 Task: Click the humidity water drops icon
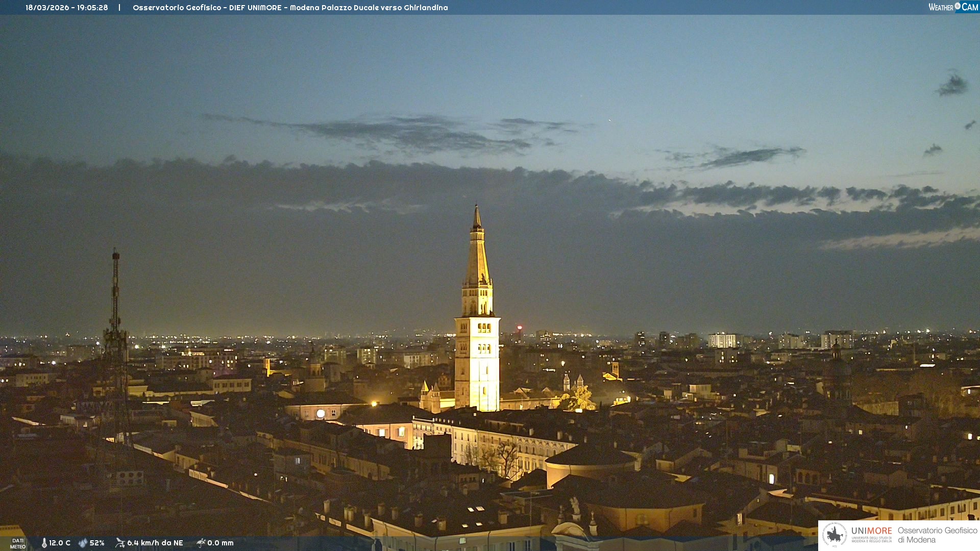click(x=83, y=543)
